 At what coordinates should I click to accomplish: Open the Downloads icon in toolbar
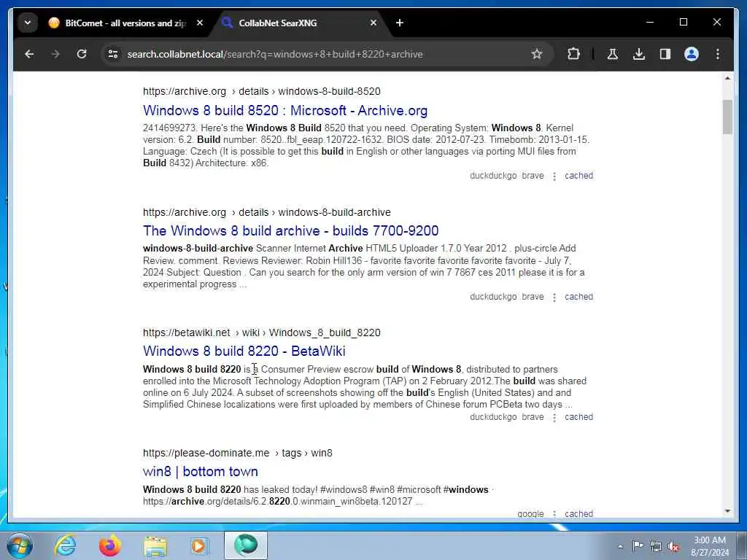[x=639, y=54]
